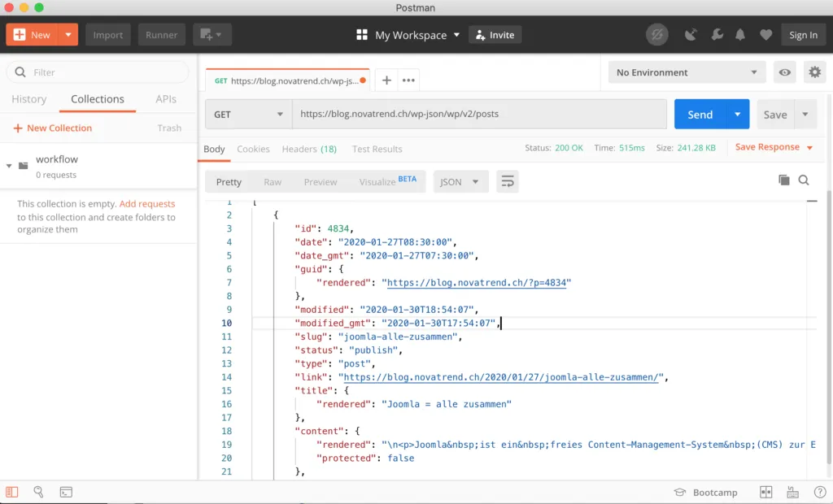Image resolution: width=833 pixels, height=504 pixels.
Task: Open the tab options ellipsis menu
Action: click(x=408, y=80)
